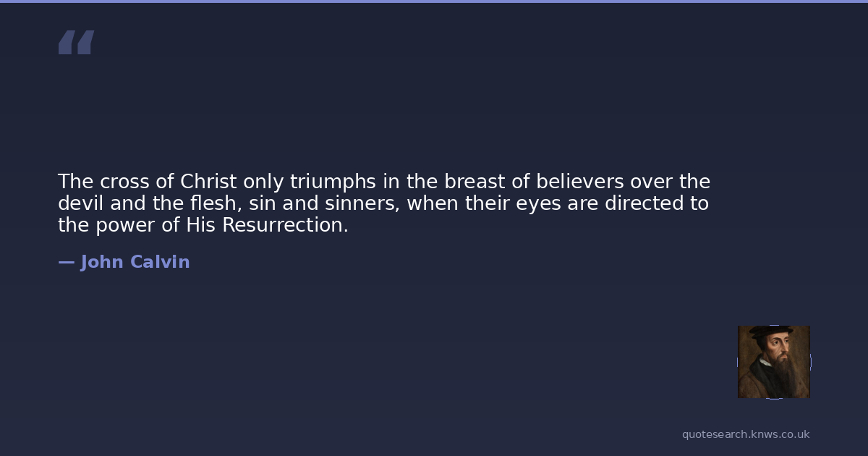Screen dimensions: 868x456
Task: Click the word "Calvin" in the attribution
Action: click(x=160, y=262)
